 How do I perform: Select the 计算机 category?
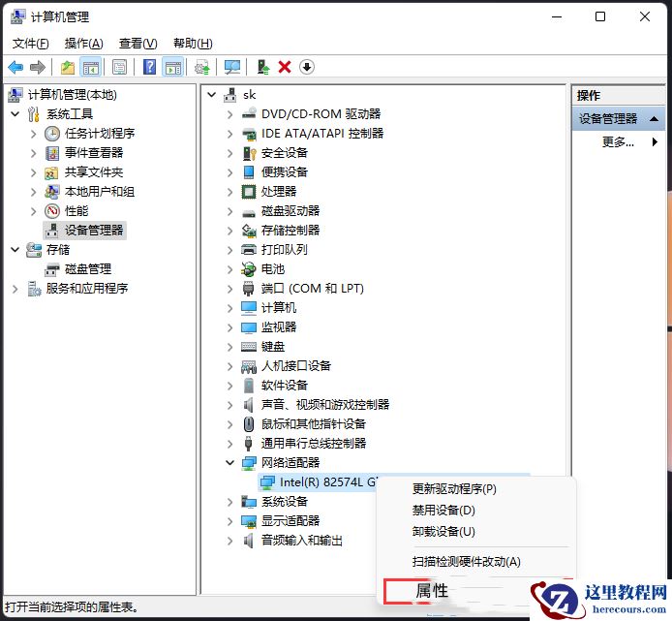279,308
